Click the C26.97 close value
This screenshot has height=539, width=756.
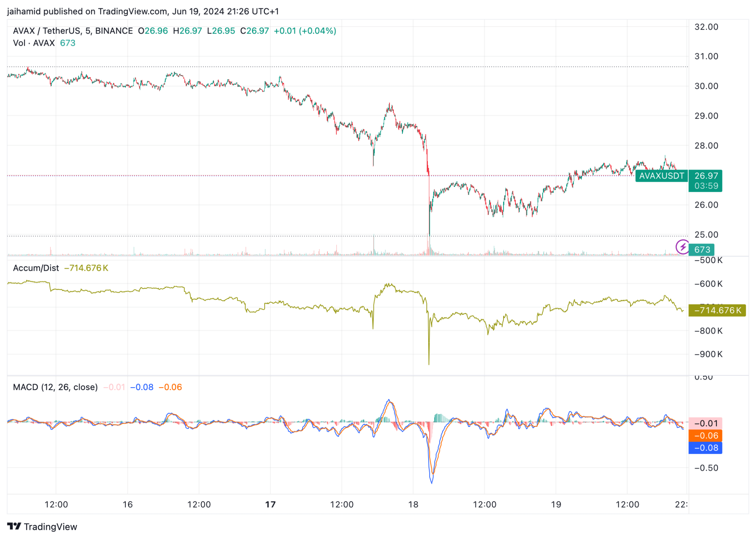[254, 31]
